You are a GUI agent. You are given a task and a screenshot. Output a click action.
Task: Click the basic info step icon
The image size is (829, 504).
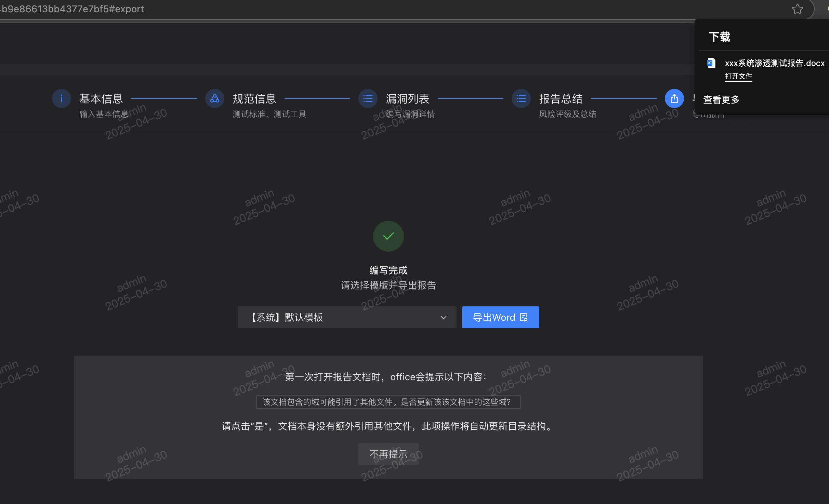[62, 99]
